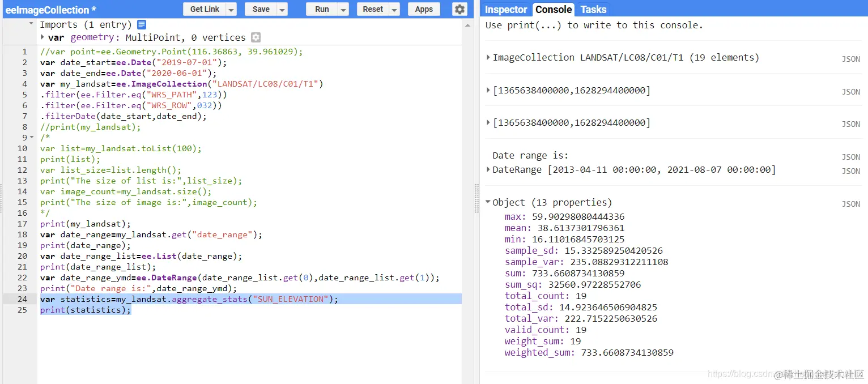Click the aggregate_stats("SUN_ELEVATION") code line
Image resolution: width=868 pixels, height=384 pixels.
pyautogui.click(x=189, y=299)
